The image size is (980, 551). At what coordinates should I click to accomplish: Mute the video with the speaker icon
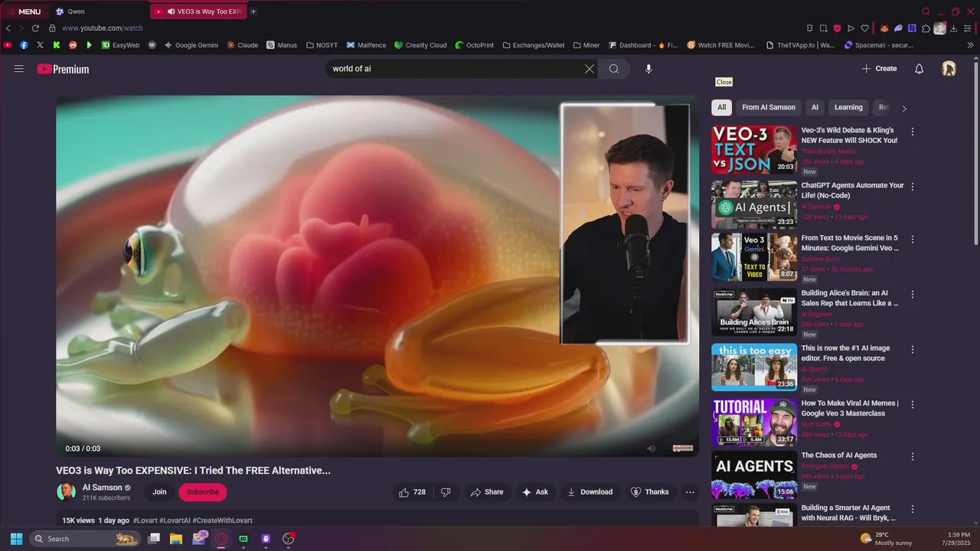(x=651, y=448)
